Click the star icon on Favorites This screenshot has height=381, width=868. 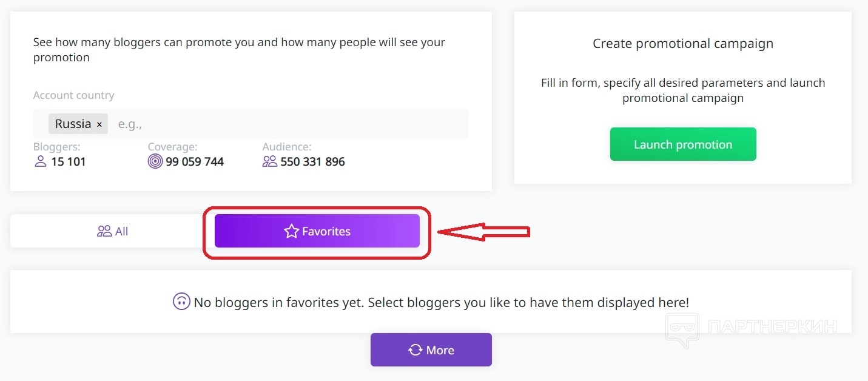[x=292, y=231]
